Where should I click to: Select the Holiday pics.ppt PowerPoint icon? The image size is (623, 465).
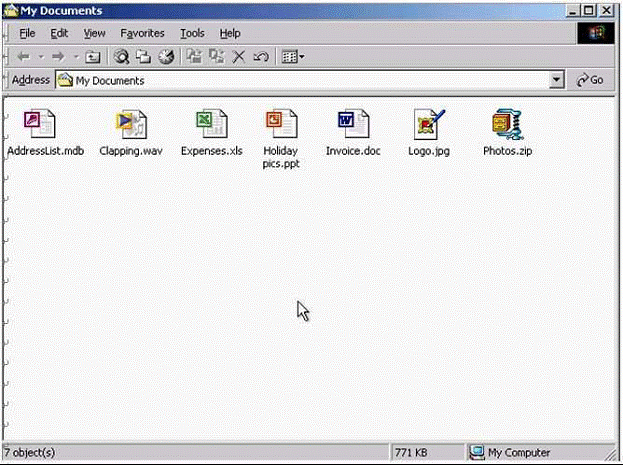coord(281,124)
